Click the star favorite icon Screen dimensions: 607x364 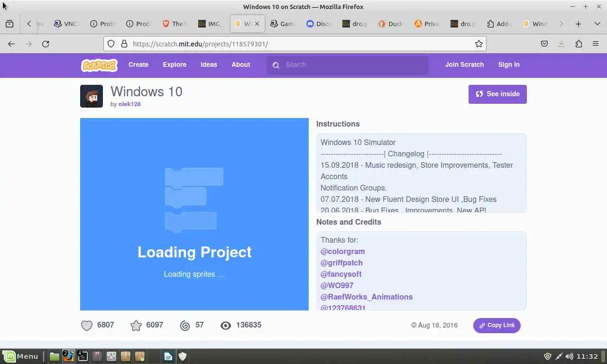136,325
